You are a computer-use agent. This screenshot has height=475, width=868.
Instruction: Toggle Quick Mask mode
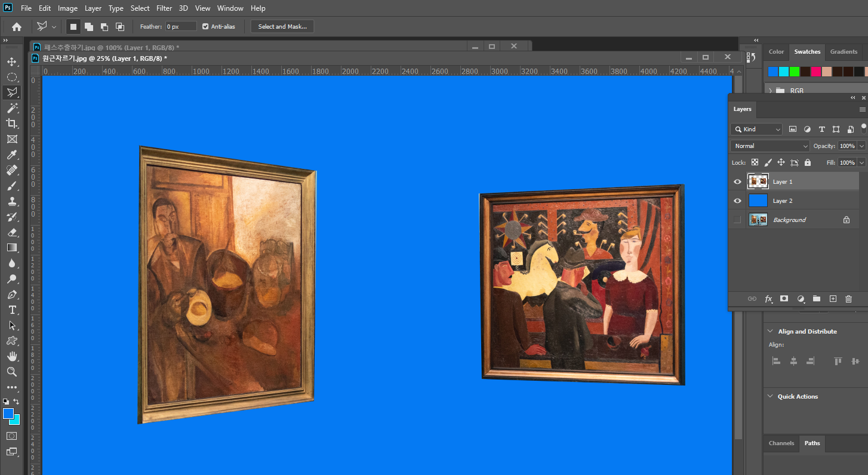11,436
